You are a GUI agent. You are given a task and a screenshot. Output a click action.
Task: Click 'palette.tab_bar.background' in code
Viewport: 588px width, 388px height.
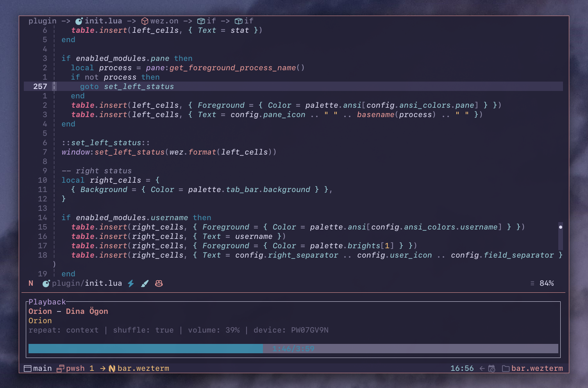coord(249,190)
